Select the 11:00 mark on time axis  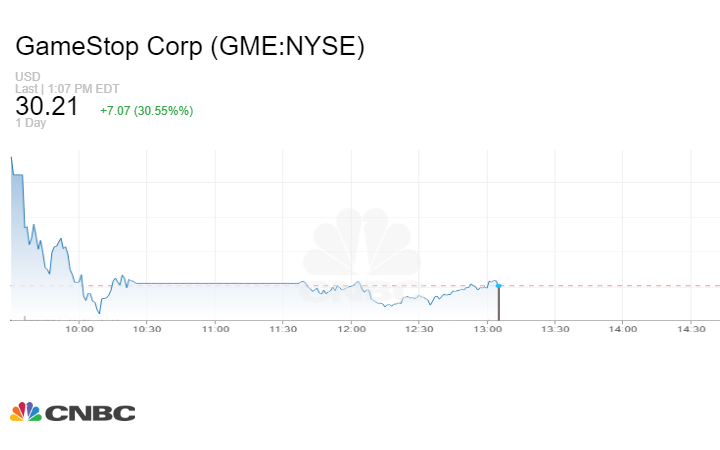pos(215,328)
